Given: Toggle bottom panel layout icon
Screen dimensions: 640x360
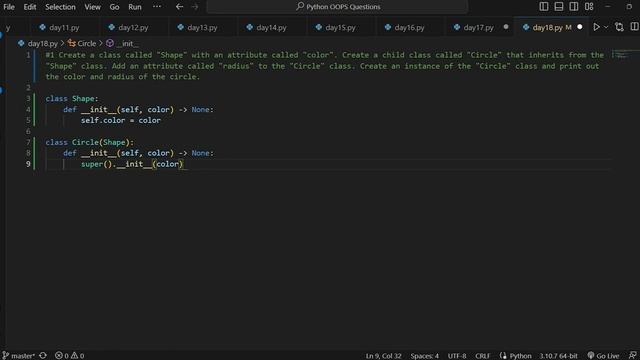Looking at the screenshot, I should pyautogui.click(x=559, y=7).
